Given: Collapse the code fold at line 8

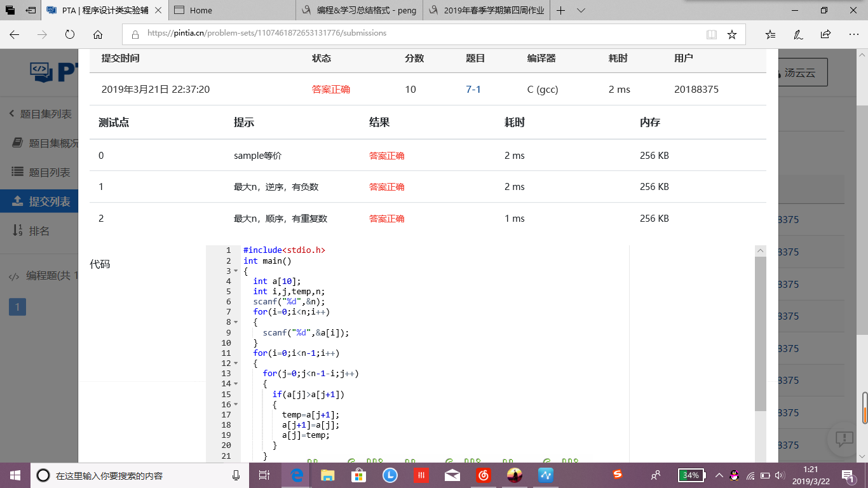Looking at the screenshot, I should [236, 322].
